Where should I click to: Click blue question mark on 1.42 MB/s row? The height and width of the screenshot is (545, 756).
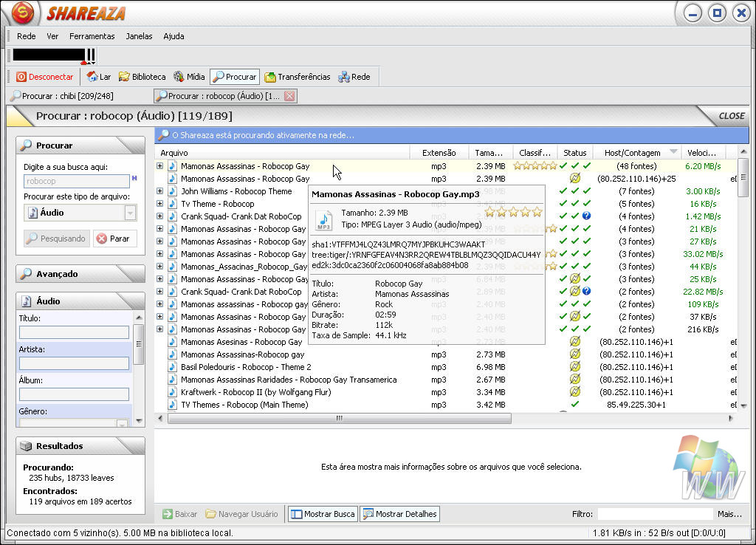[x=586, y=216]
